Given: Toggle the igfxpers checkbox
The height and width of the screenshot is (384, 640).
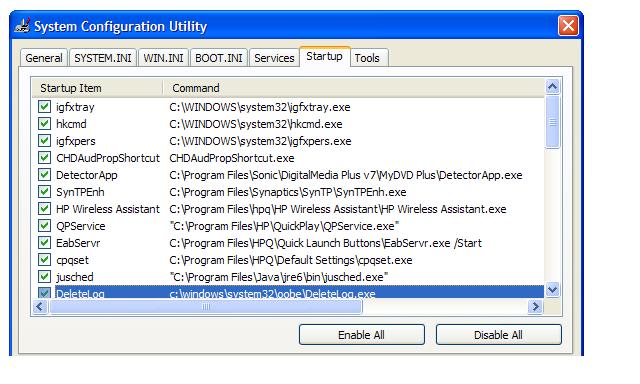Looking at the screenshot, I should [x=44, y=141].
